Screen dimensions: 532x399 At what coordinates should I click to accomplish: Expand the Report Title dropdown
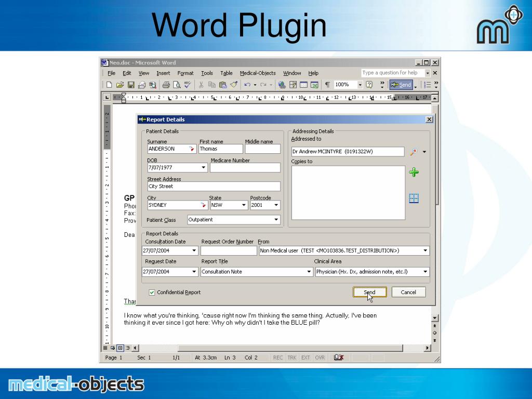coord(309,272)
